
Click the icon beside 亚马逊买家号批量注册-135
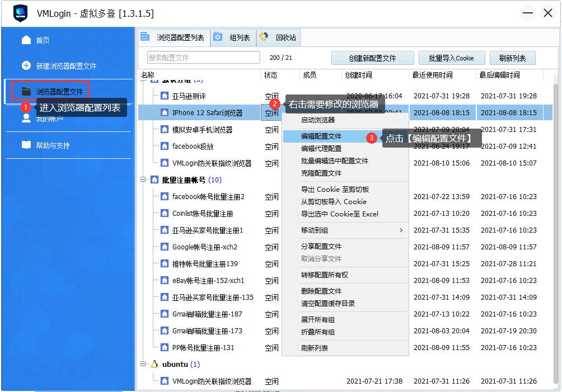[x=165, y=297]
